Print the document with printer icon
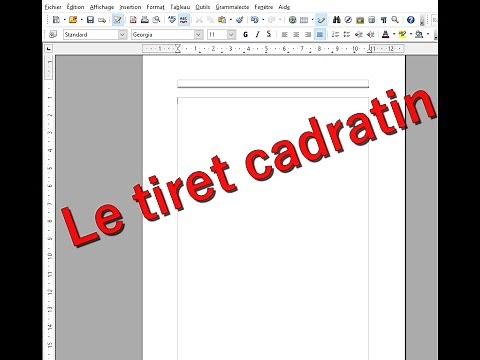 [x=145, y=20]
